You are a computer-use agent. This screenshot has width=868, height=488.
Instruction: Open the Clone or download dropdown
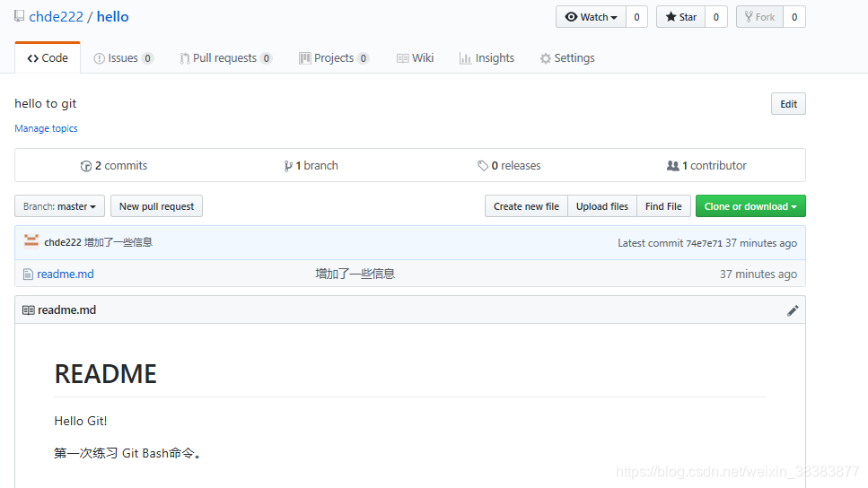point(750,206)
